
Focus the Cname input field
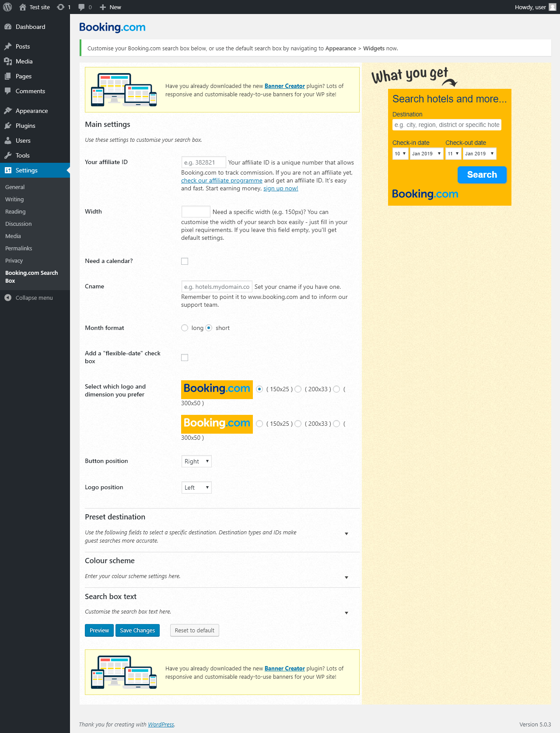click(x=217, y=287)
